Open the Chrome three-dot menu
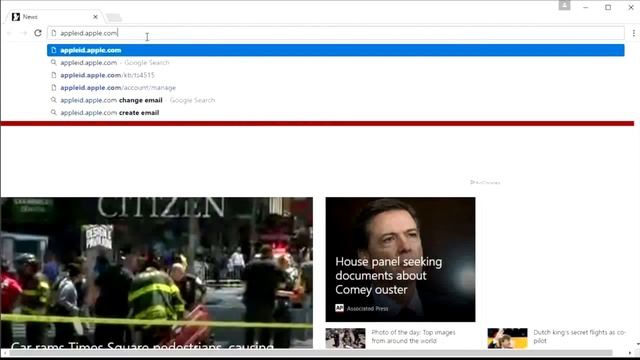 tap(633, 33)
